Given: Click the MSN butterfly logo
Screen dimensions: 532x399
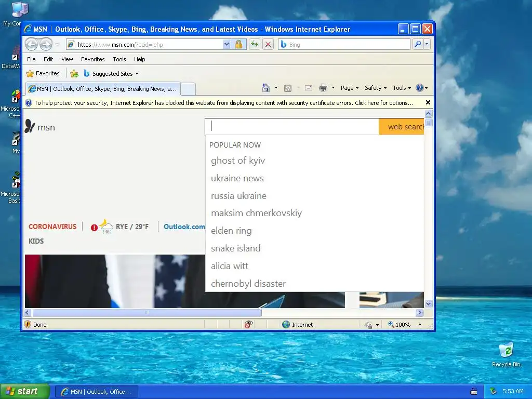Looking at the screenshot, I should [30, 126].
